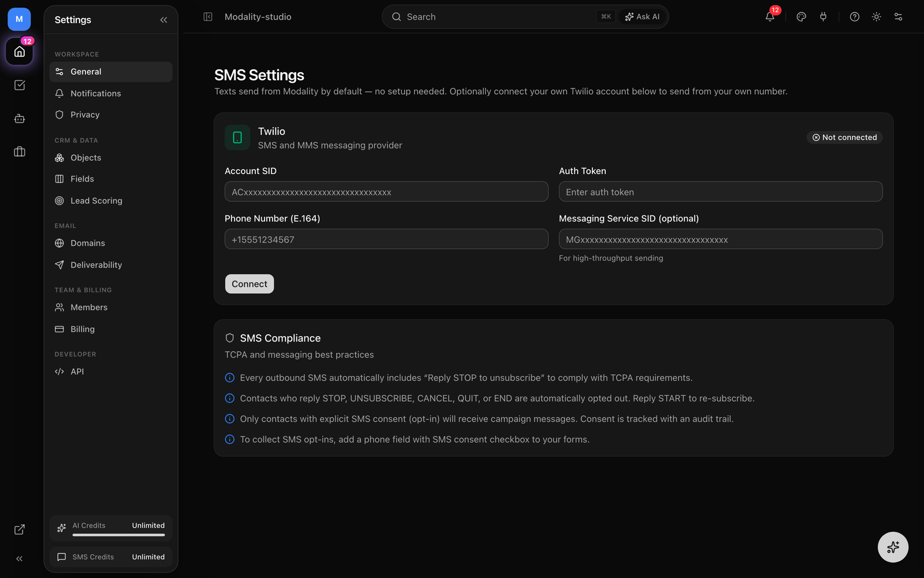This screenshot has width=924, height=578.
Task: Open the home icon in left rail
Action: click(x=19, y=52)
